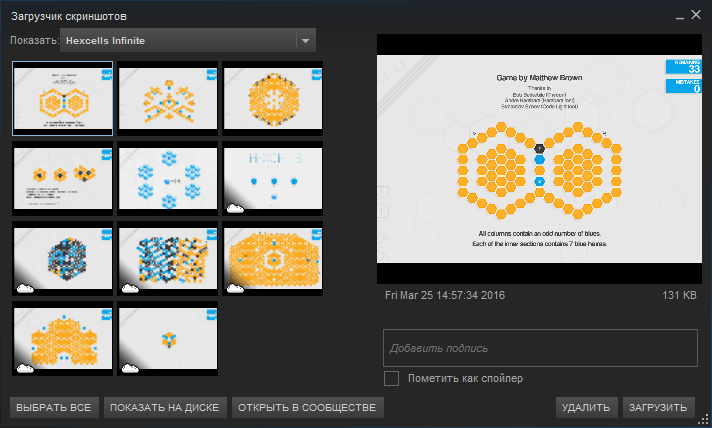Click the window resize grip at corner
Viewport: 712px width, 428px height.
click(x=703, y=419)
